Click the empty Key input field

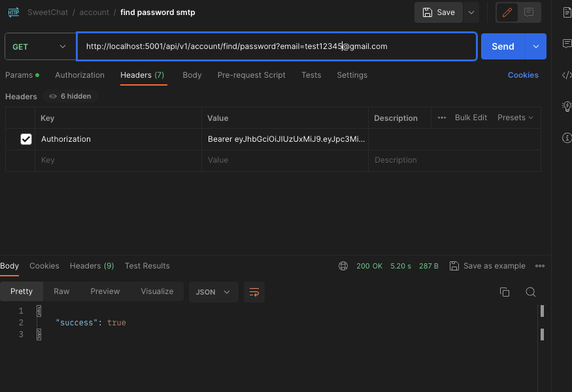click(x=118, y=160)
